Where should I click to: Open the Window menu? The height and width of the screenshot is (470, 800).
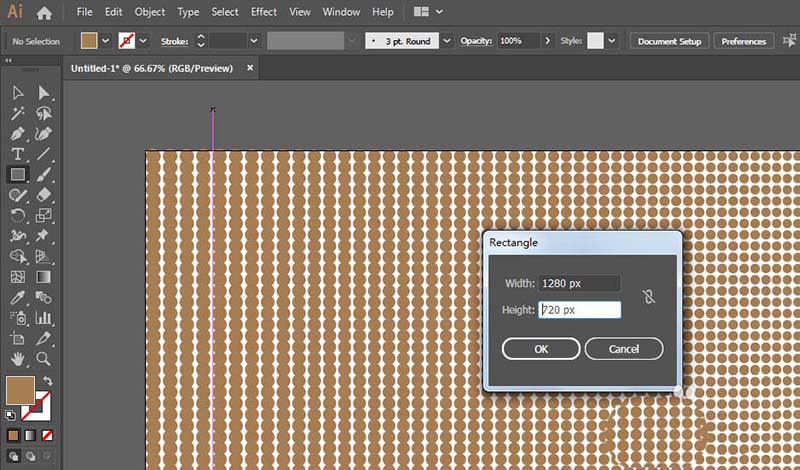pyautogui.click(x=341, y=12)
